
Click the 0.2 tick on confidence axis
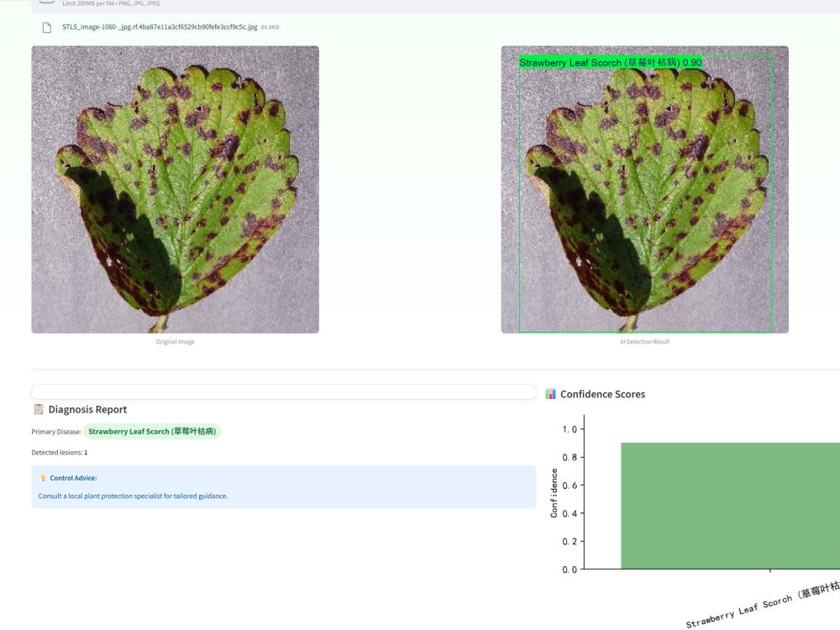click(x=570, y=542)
